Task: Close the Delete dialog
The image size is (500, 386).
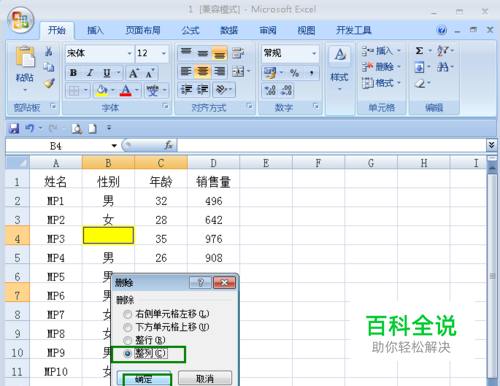Action: coord(224,283)
